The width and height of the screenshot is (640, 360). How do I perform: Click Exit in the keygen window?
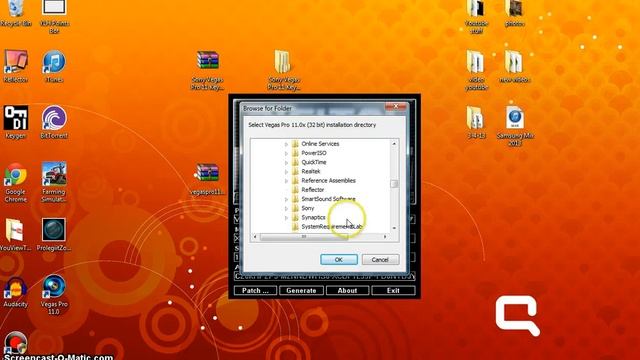pyautogui.click(x=393, y=291)
